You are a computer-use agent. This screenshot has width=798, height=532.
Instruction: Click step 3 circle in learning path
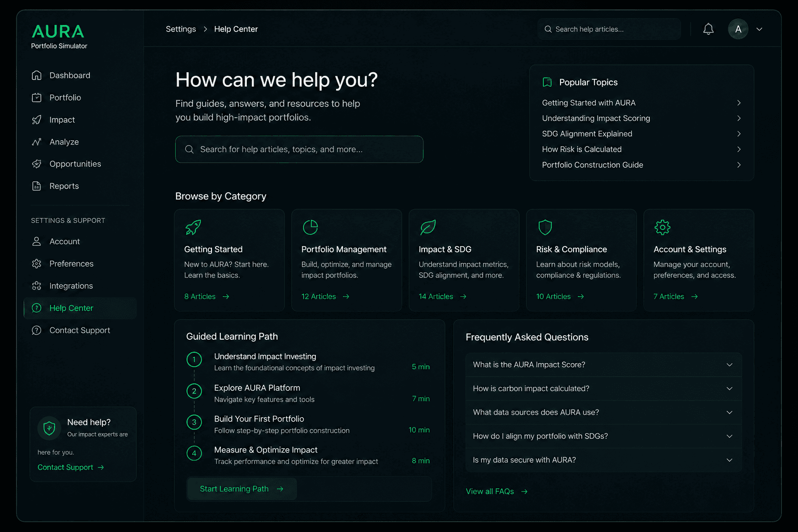click(194, 422)
